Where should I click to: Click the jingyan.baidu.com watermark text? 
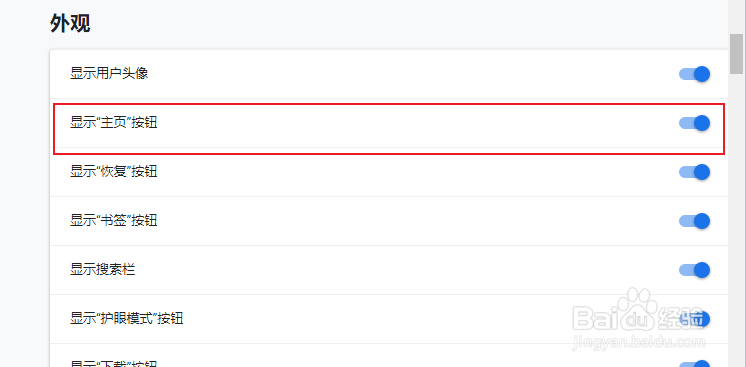coord(639,342)
